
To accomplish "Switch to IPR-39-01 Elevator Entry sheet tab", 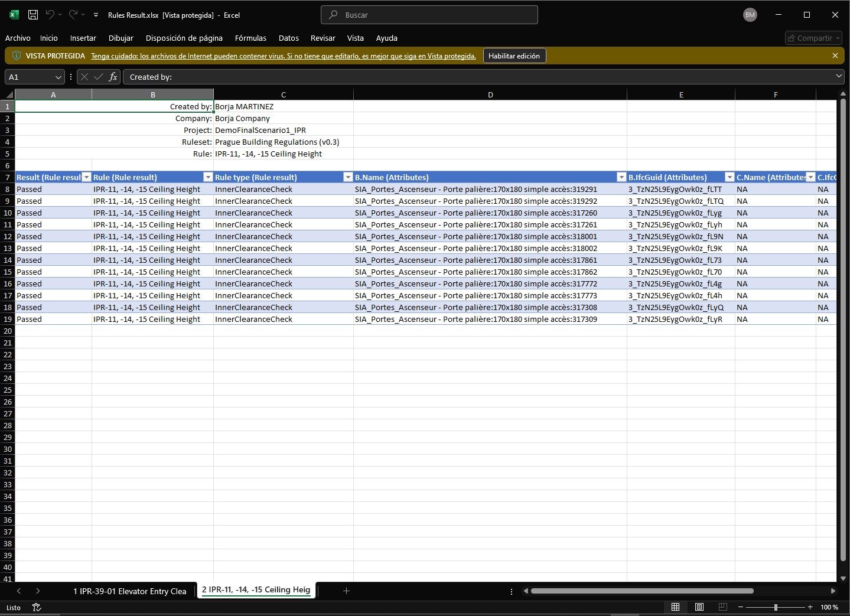I will click(129, 591).
